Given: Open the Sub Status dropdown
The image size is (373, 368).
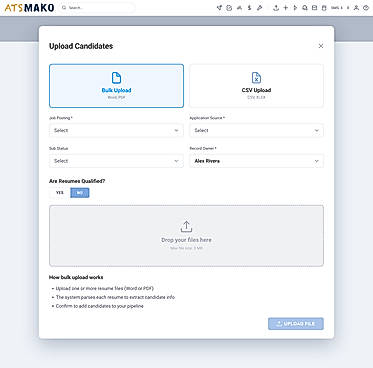Looking at the screenshot, I should click(x=116, y=161).
